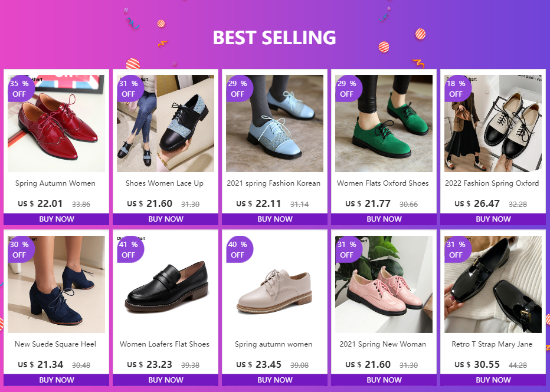Click the 41% OFF discount badge
The image size is (550, 392).
[x=130, y=249]
